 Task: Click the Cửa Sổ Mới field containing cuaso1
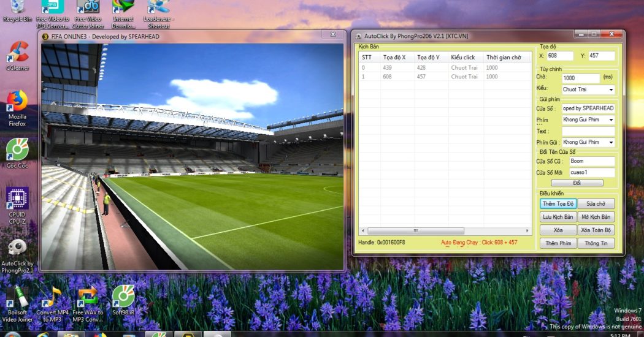pyautogui.click(x=592, y=172)
